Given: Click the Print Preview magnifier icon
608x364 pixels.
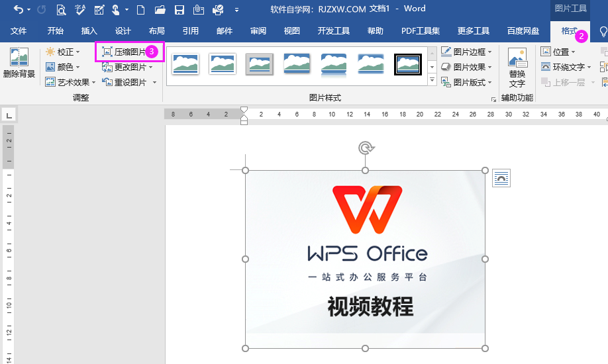Looking at the screenshot, I should pos(61,10).
